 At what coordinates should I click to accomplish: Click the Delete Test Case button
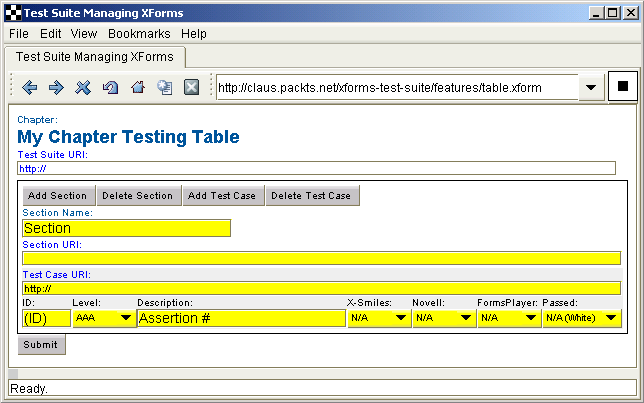pyautogui.click(x=311, y=195)
